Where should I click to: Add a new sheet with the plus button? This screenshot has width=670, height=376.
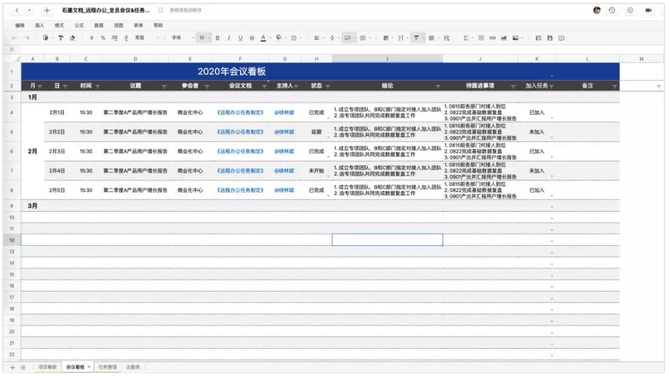tap(12, 367)
